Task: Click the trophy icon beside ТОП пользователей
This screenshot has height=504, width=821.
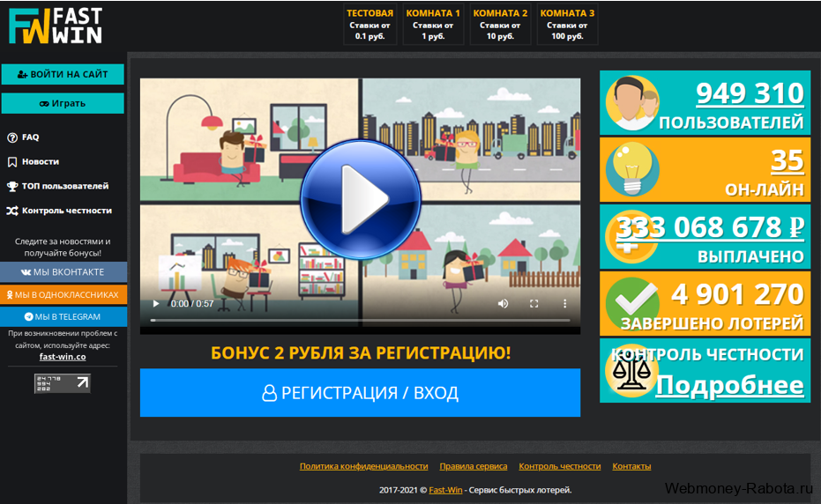Action: pyautogui.click(x=12, y=186)
